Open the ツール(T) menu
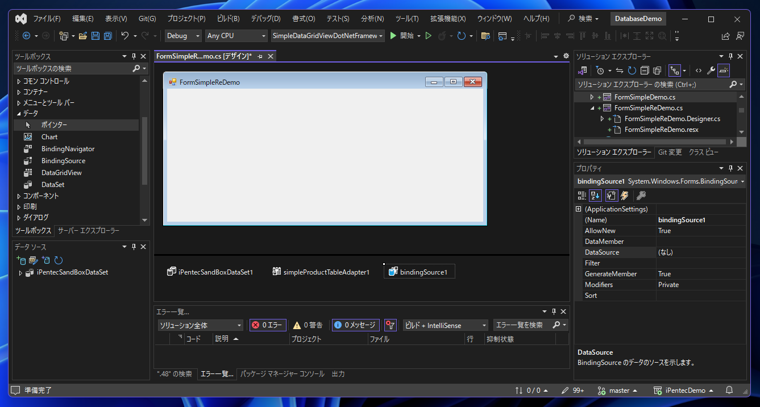760x407 pixels. click(x=407, y=19)
